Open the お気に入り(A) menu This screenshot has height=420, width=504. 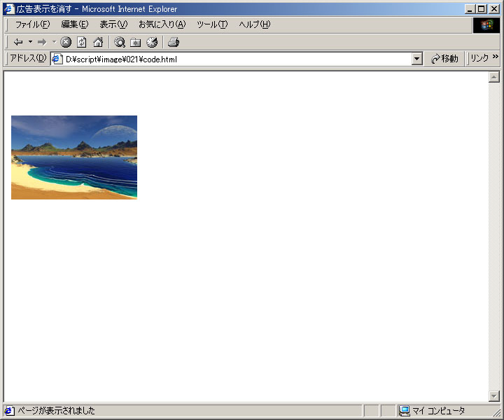162,24
